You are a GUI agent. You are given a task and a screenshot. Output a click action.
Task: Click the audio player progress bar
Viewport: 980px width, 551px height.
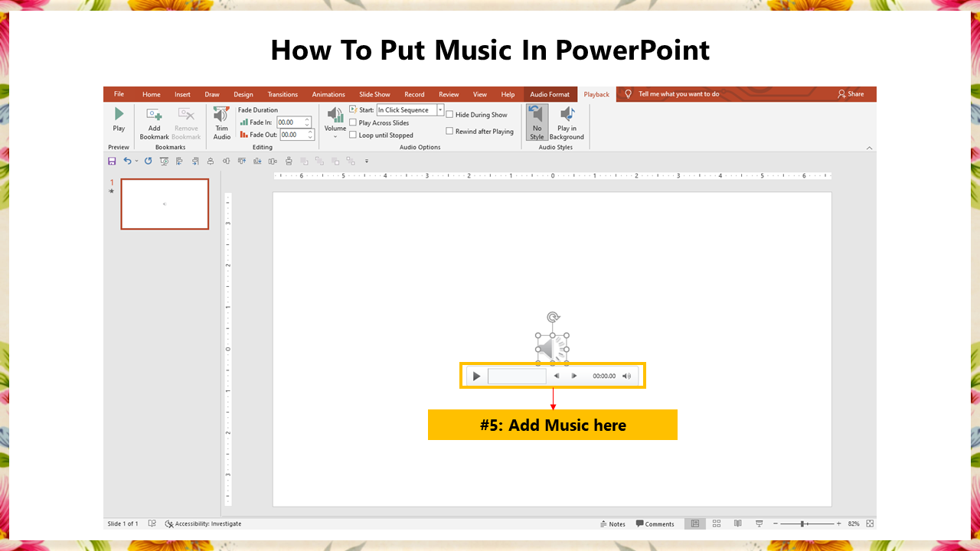tap(517, 376)
